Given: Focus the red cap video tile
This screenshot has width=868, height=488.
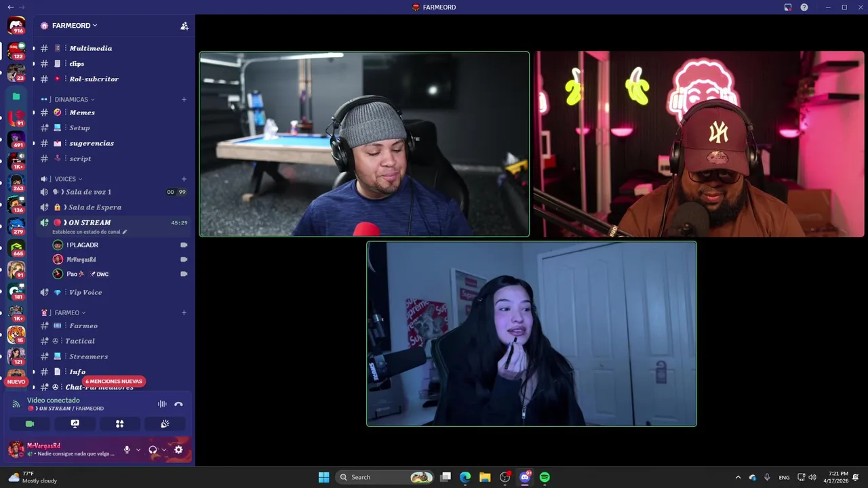Looking at the screenshot, I should point(699,144).
